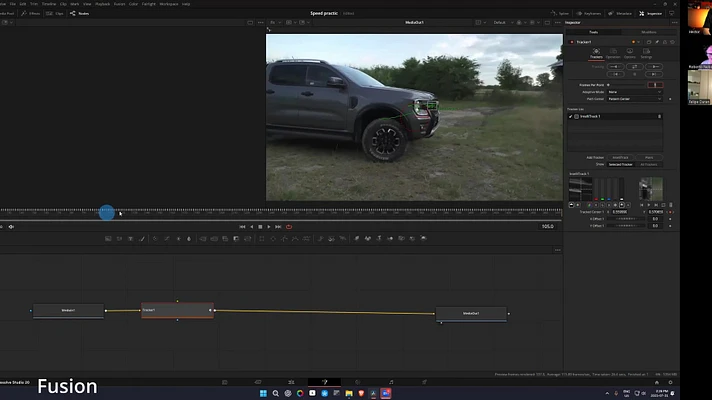This screenshot has width=712, height=400.
Task: Open the Operation tab of Tracker1
Action: pyautogui.click(x=613, y=54)
